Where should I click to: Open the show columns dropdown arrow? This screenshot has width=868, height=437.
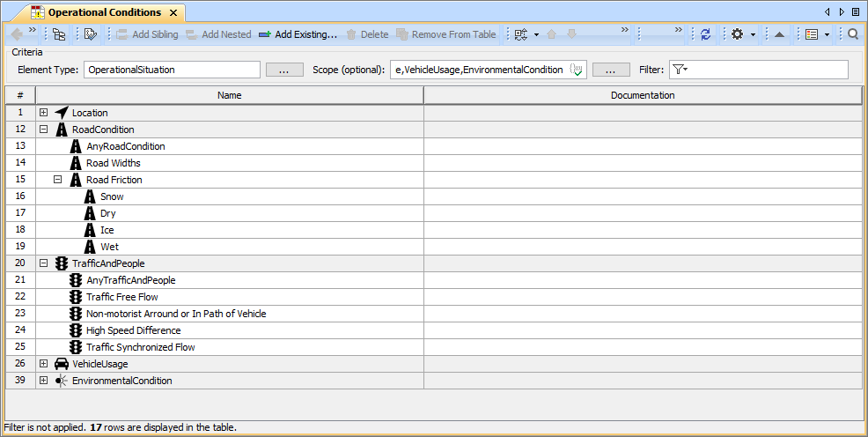click(827, 35)
